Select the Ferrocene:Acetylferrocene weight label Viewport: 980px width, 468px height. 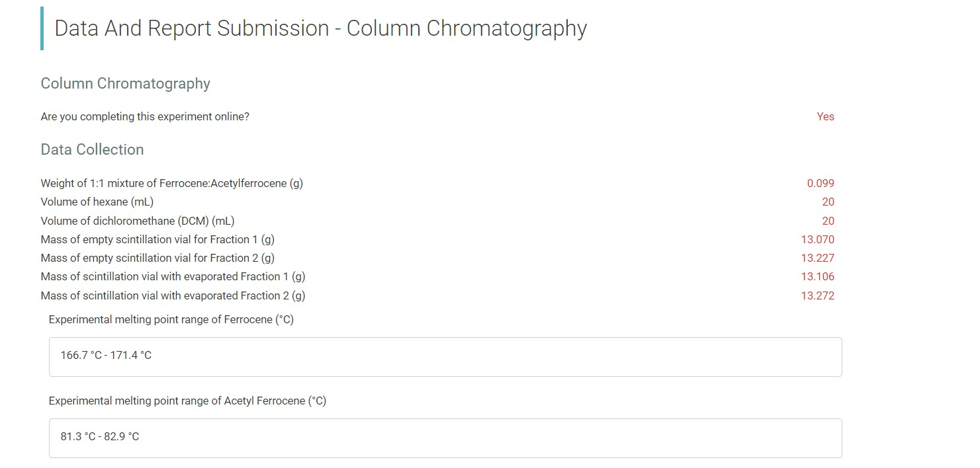tap(172, 183)
